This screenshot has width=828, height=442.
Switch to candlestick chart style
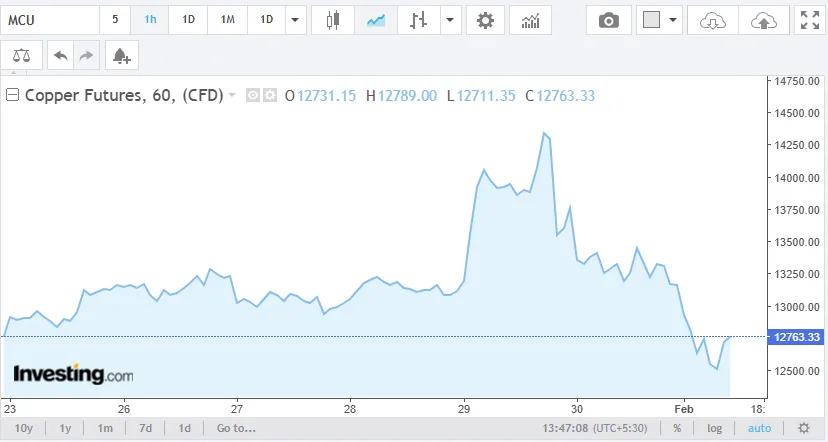click(333, 20)
